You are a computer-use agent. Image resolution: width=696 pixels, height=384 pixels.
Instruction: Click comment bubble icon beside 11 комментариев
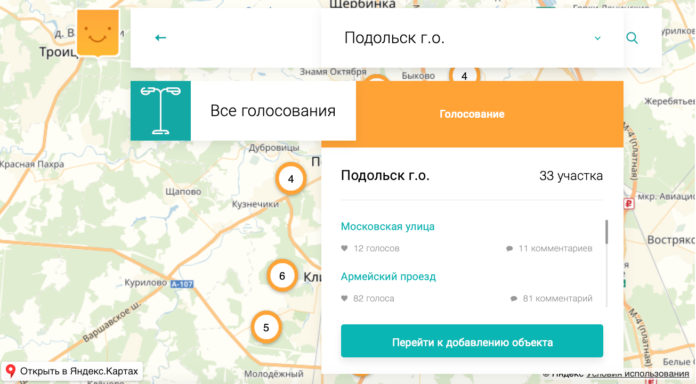509,249
